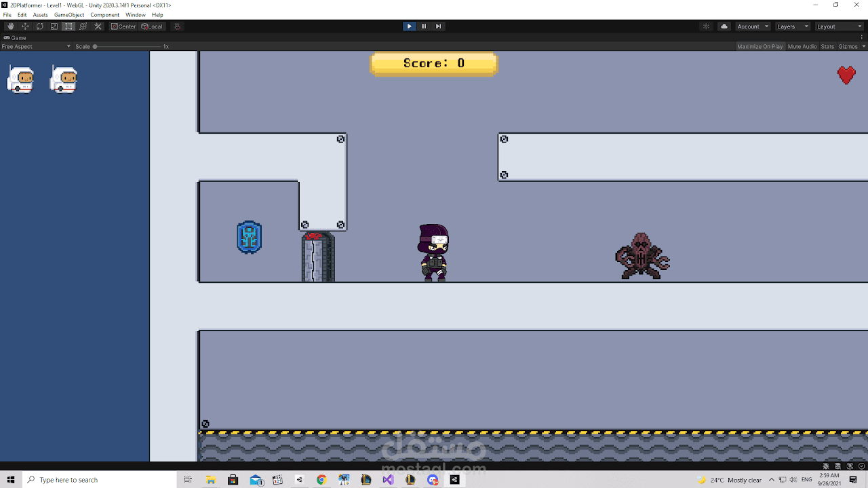The width and height of the screenshot is (868, 488).
Task: Open Game view three-dot options menu
Action: tap(862, 37)
